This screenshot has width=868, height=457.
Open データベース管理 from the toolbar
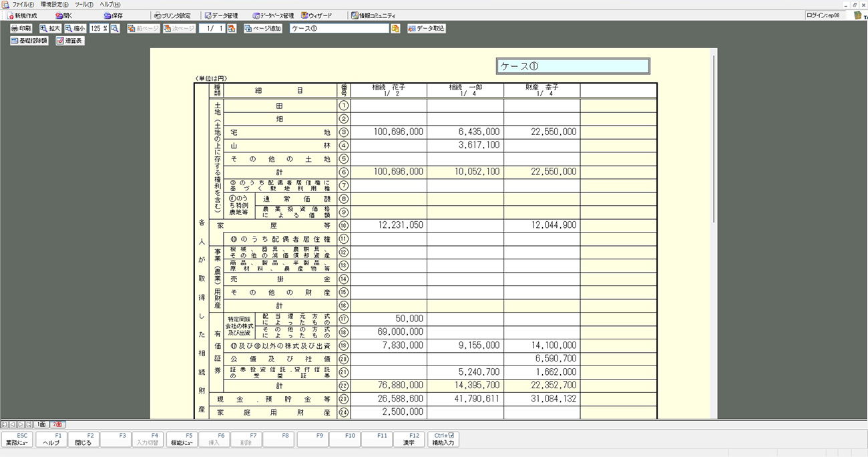272,15
